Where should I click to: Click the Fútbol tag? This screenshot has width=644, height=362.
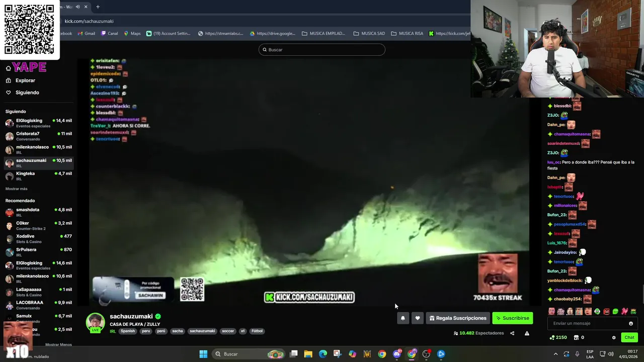click(257, 331)
